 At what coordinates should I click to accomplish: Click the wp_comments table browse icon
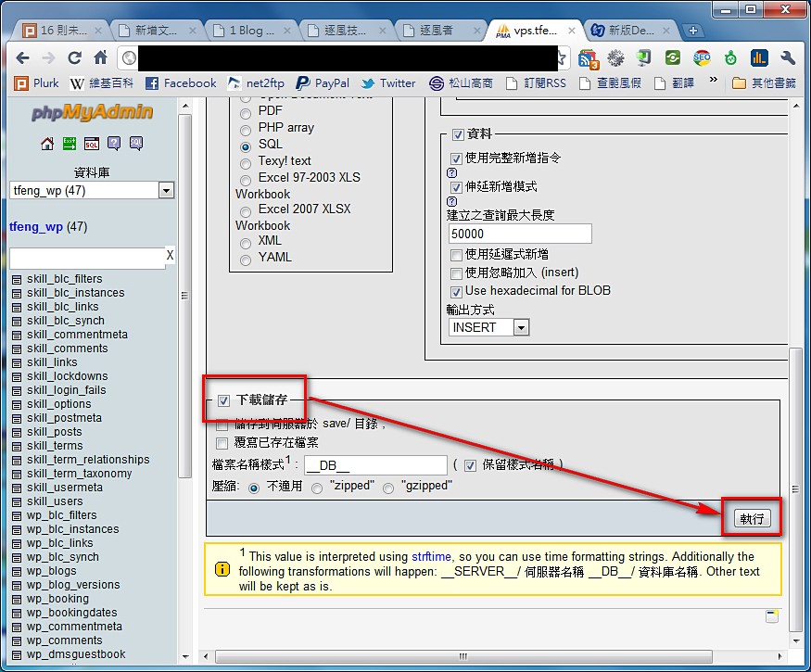click(17, 641)
